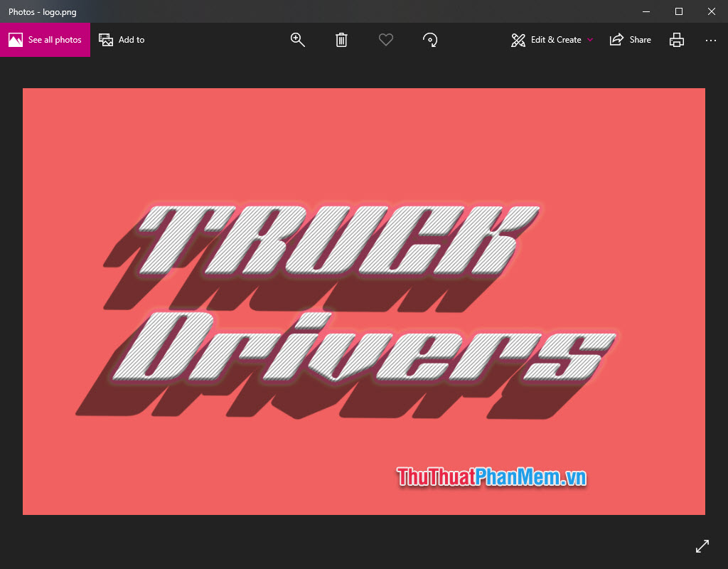Select the crossed-pencils Edit & Create icon
Image resolution: width=728 pixels, height=569 pixels.
coord(517,40)
